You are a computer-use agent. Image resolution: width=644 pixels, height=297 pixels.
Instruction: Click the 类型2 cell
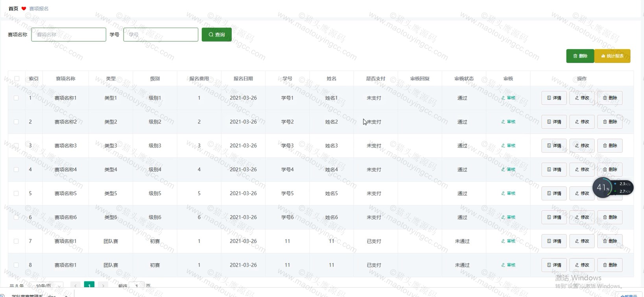click(111, 122)
